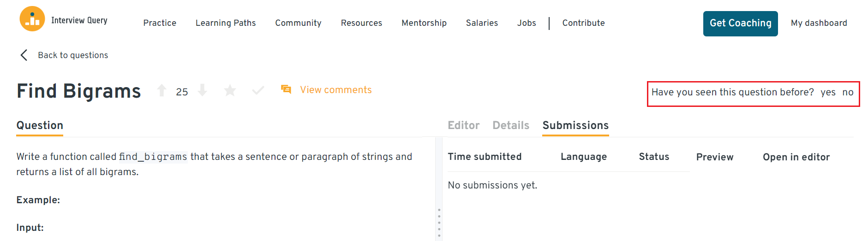868x241 pixels.
Task: Switch to the Details tab
Action: click(511, 125)
